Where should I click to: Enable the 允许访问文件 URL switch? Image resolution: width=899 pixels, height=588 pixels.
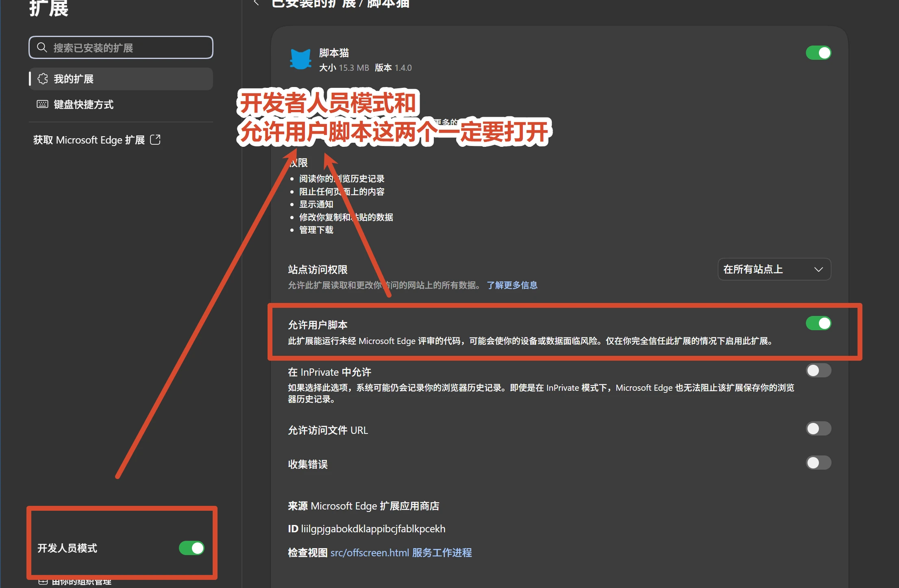pos(818,429)
